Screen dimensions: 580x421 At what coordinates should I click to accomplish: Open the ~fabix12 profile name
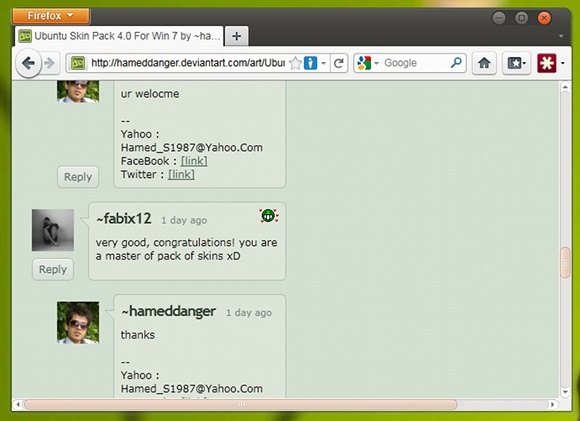124,219
